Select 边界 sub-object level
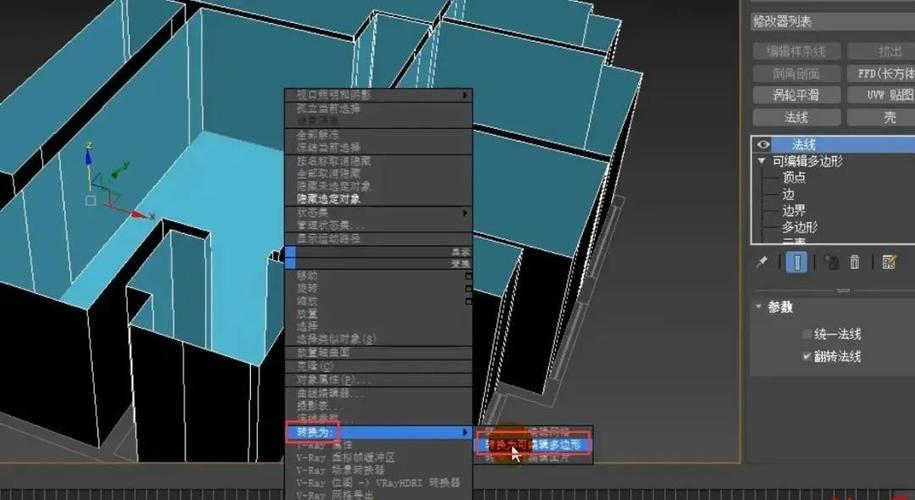The height and width of the screenshot is (500, 915). click(794, 211)
